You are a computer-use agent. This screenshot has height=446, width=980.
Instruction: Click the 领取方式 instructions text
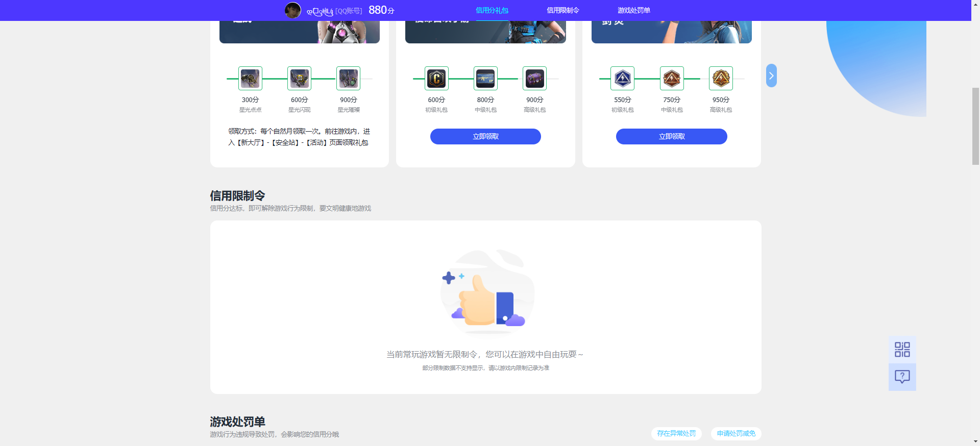[x=299, y=137]
